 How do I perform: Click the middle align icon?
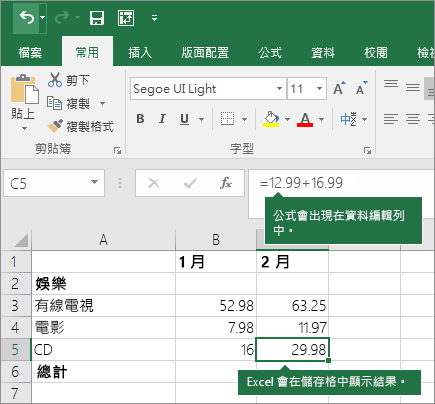coord(413,87)
